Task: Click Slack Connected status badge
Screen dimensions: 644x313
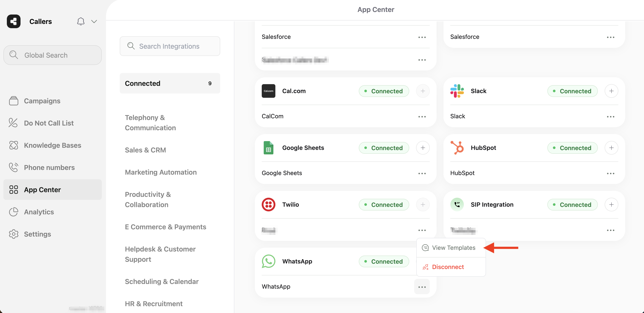Action: click(573, 91)
